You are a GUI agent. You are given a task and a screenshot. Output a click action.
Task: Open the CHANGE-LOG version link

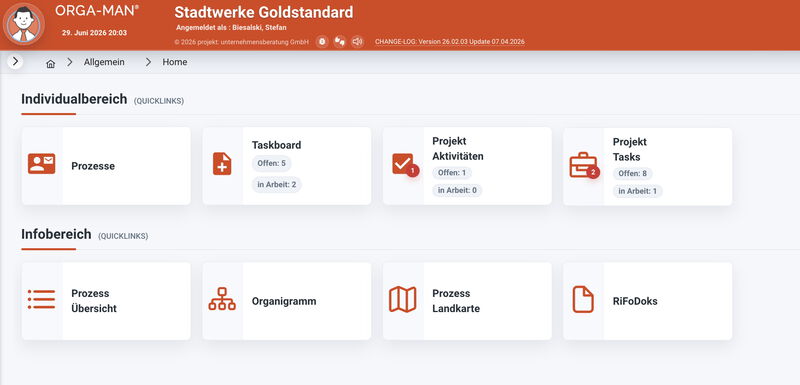[449, 42]
